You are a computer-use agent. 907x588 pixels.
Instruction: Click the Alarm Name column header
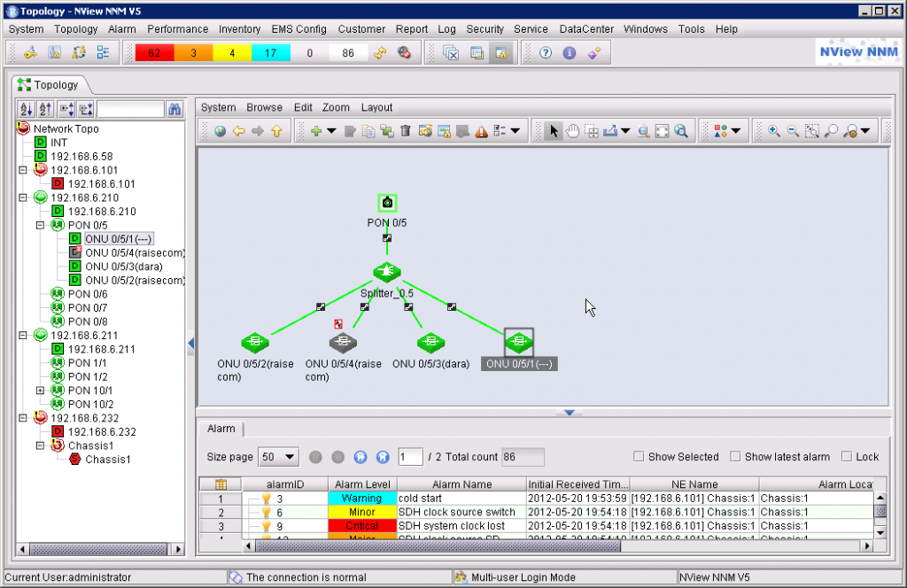tap(461, 484)
